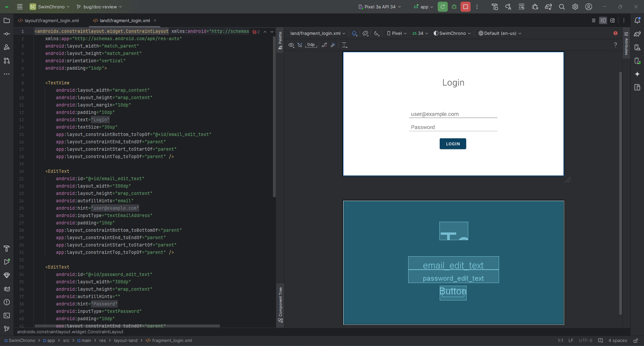Viewport: 644px width, 346px height.
Task: Open the Notifications bell
Action: pos(637,20)
